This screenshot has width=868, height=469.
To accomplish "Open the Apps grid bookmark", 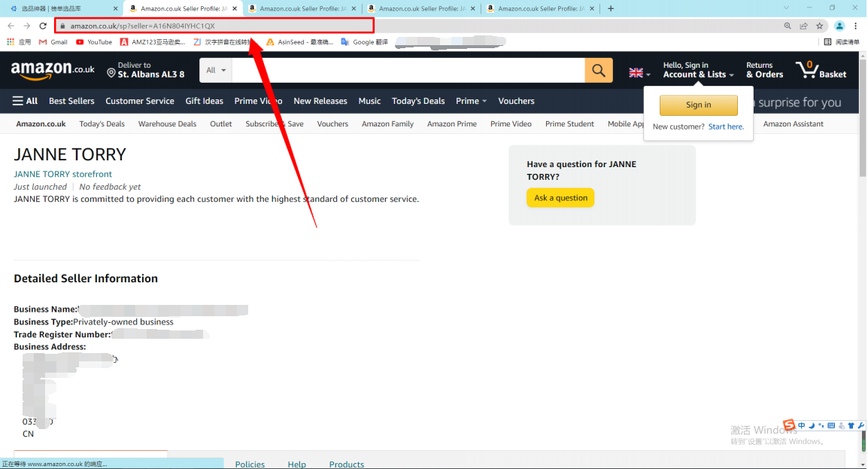I will 19,42.
